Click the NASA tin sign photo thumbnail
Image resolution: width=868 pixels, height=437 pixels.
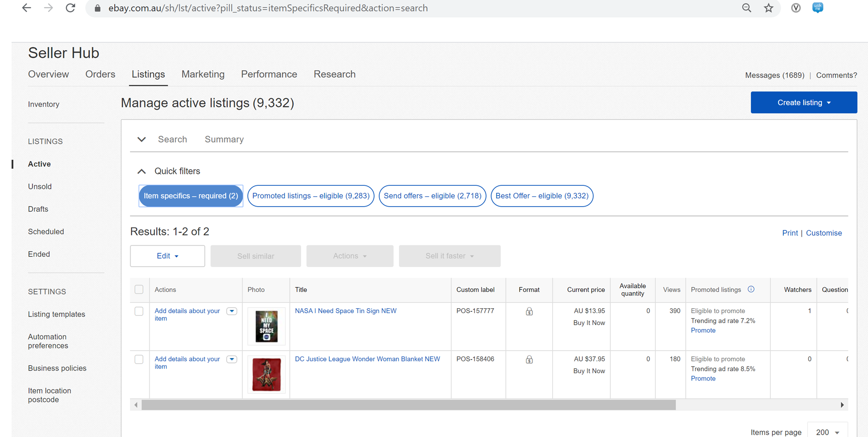266,326
